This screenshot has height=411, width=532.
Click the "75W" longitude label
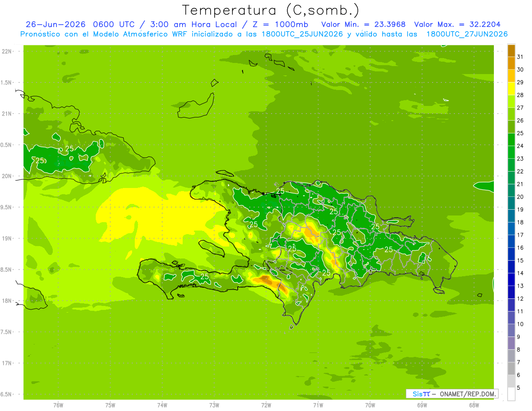pos(110,405)
